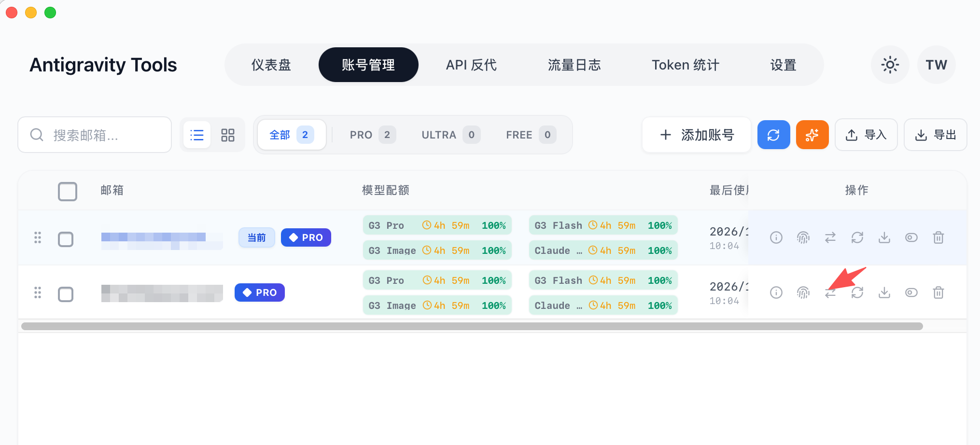Click the 当前 badge on the first account

pos(257,237)
